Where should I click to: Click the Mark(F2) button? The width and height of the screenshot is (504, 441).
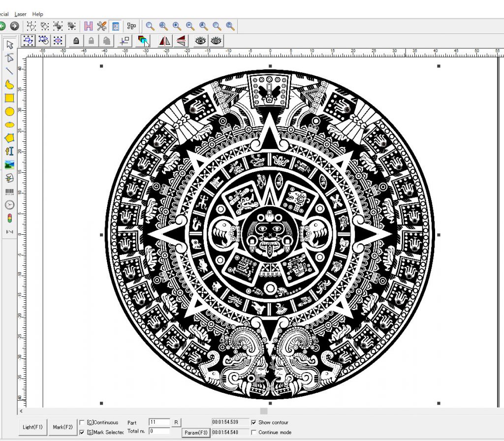pyautogui.click(x=63, y=427)
